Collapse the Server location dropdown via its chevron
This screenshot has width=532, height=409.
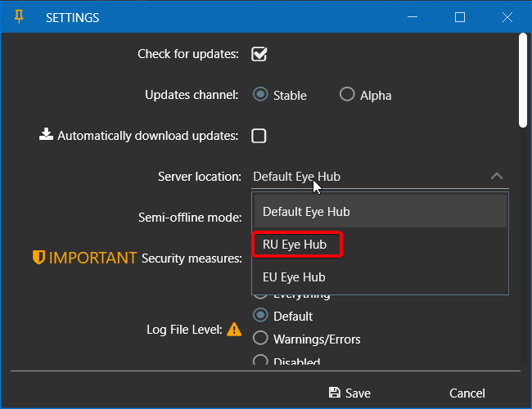click(497, 176)
